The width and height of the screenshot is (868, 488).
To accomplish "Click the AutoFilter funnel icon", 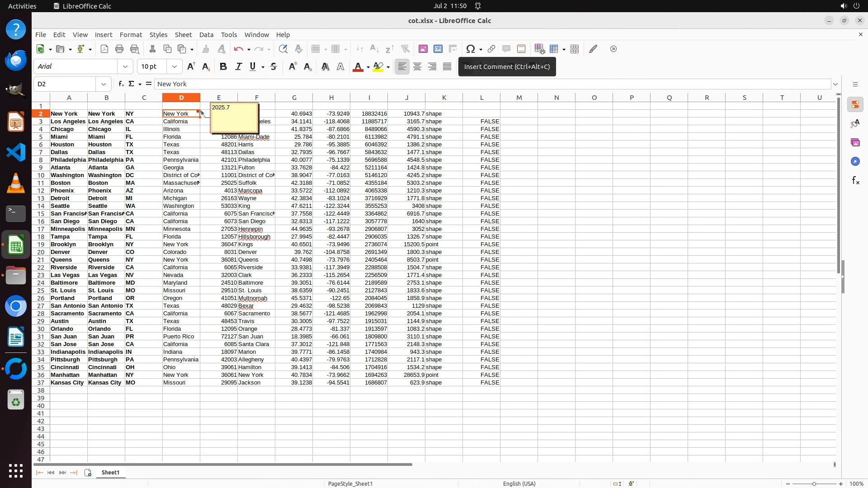I will tap(405, 49).
